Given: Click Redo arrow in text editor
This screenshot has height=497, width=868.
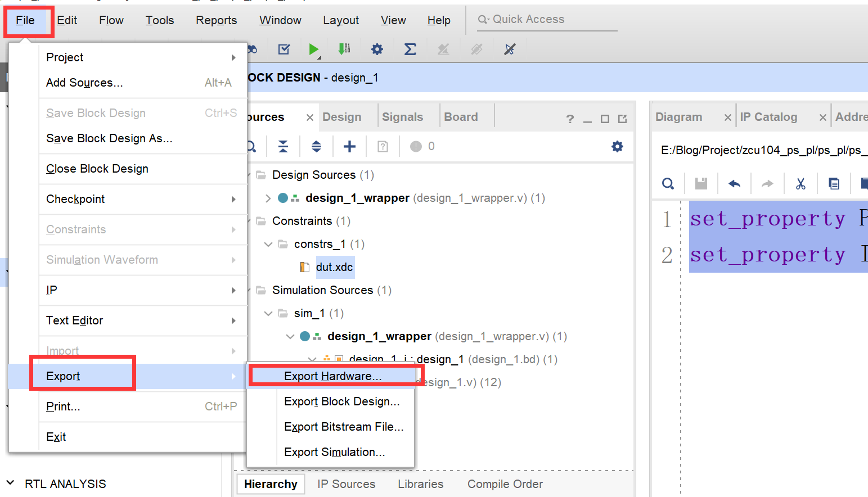Looking at the screenshot, I should (x=767, y=184).
